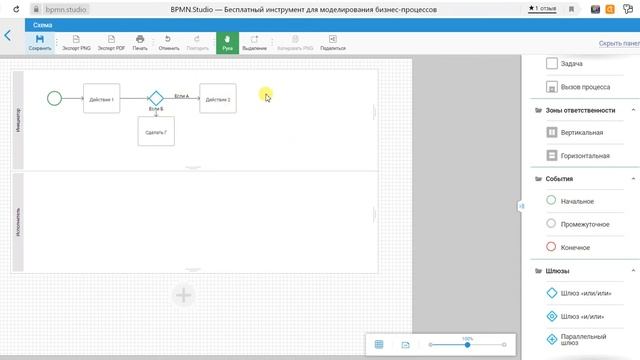The width and height of the screenshot is (640, 360).
Task: Click the Сохранить (Save) toolbar icon
Action: [40, 43]
